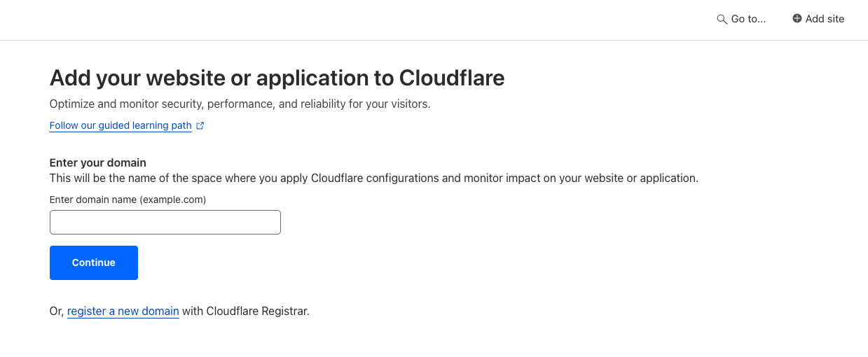Follow the "register a new domain" link
The height and width of the screenshot is (357, 868).
click(123, 311)
